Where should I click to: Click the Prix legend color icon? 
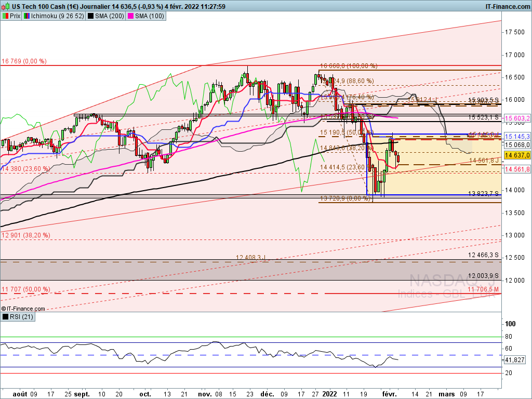click(x=5, y=16)
